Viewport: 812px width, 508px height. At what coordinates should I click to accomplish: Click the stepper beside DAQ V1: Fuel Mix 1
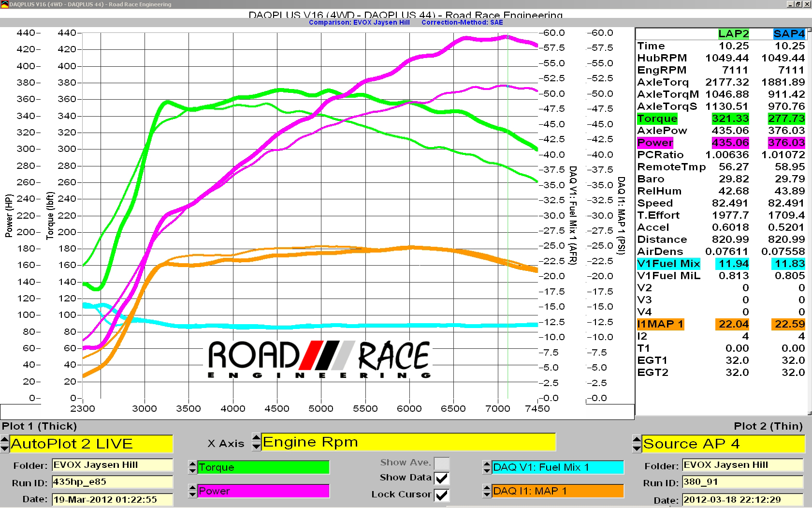(x=486, y=467)
